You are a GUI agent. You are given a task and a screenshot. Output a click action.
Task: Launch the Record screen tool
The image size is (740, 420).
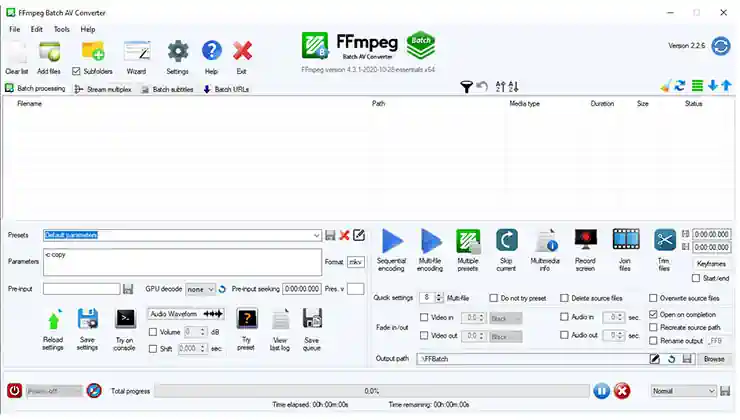point(586,240)
